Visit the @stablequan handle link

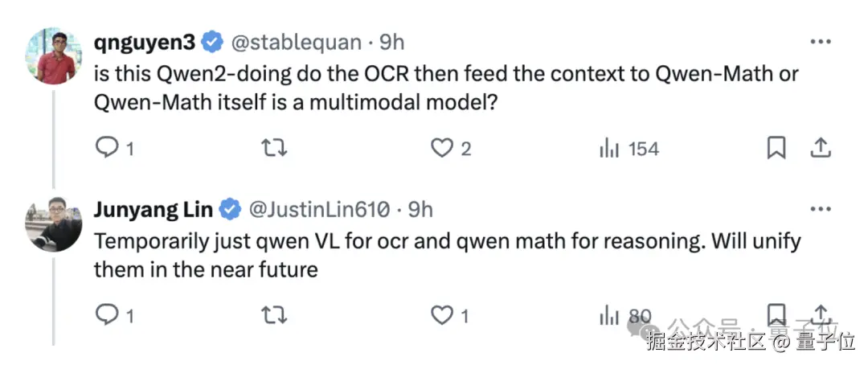click(x=296, y=42)
